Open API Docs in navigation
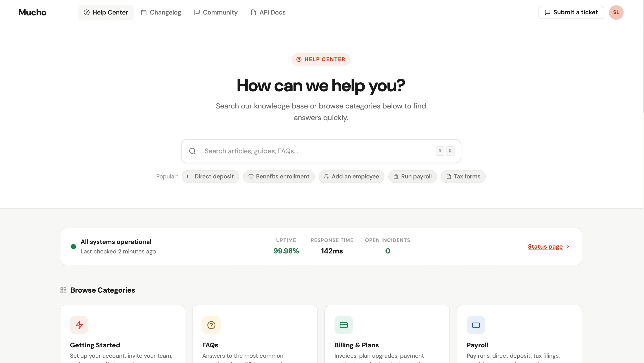 [268, 12]
